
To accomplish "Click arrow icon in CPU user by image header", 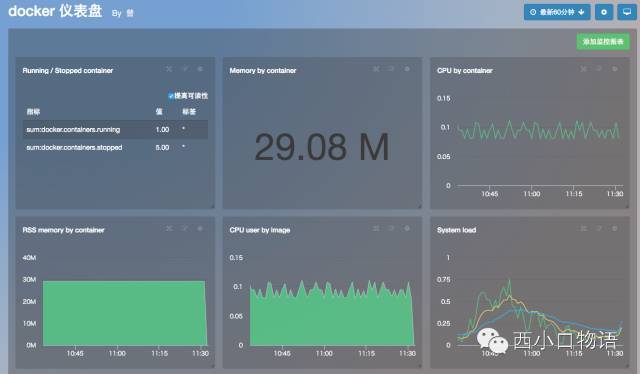I will (x=391, y=228).
